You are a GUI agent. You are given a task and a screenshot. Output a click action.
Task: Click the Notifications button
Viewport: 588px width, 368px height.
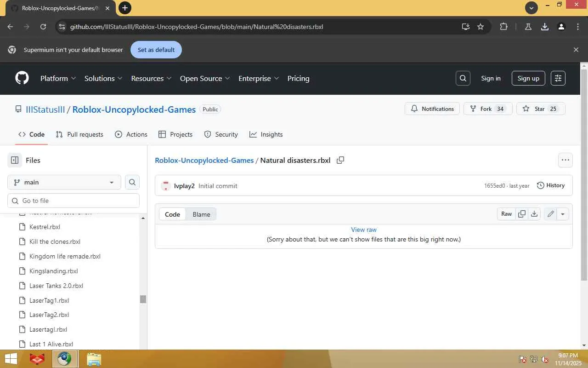(x=432, y=109)
